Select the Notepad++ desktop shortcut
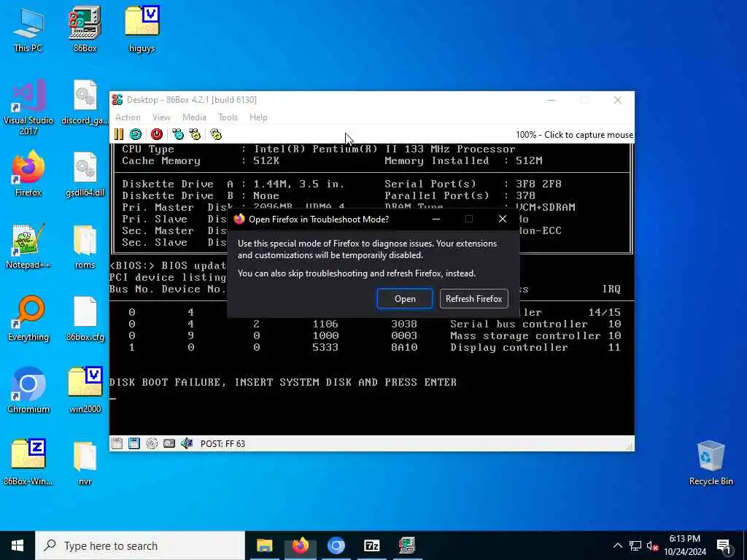 coord(28,246)
